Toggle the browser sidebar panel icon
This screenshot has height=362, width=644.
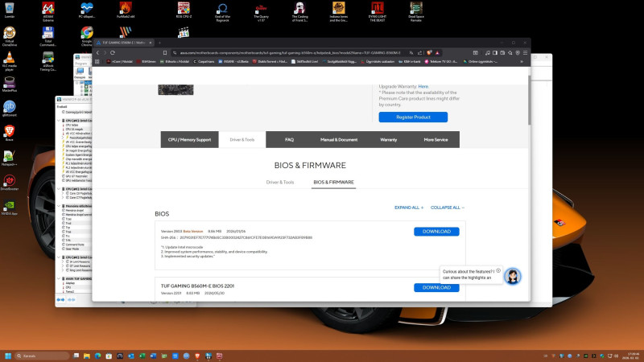pyautogui.click(x=495, y=52)
